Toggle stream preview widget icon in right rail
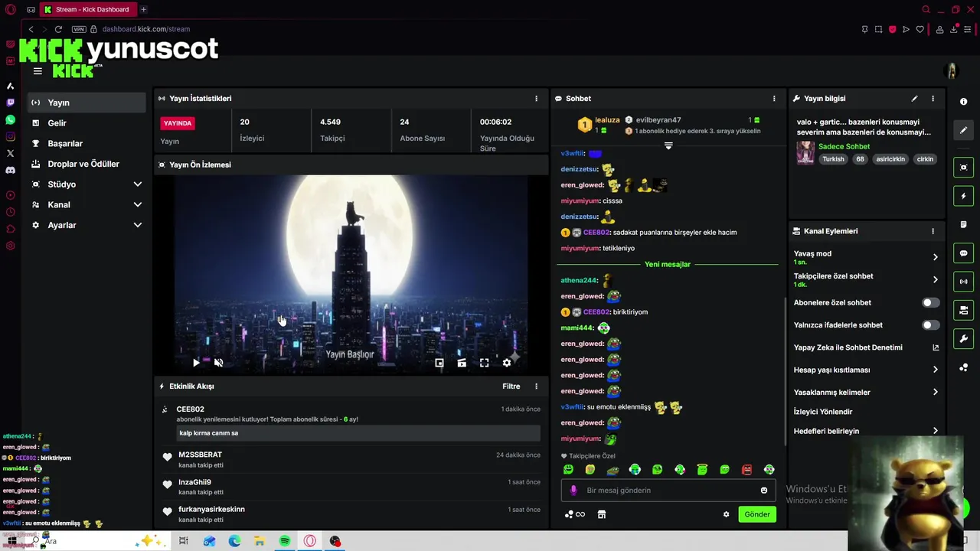Image resolution: width=980 pixels, height=551 pixels. [x=963, y=168]
